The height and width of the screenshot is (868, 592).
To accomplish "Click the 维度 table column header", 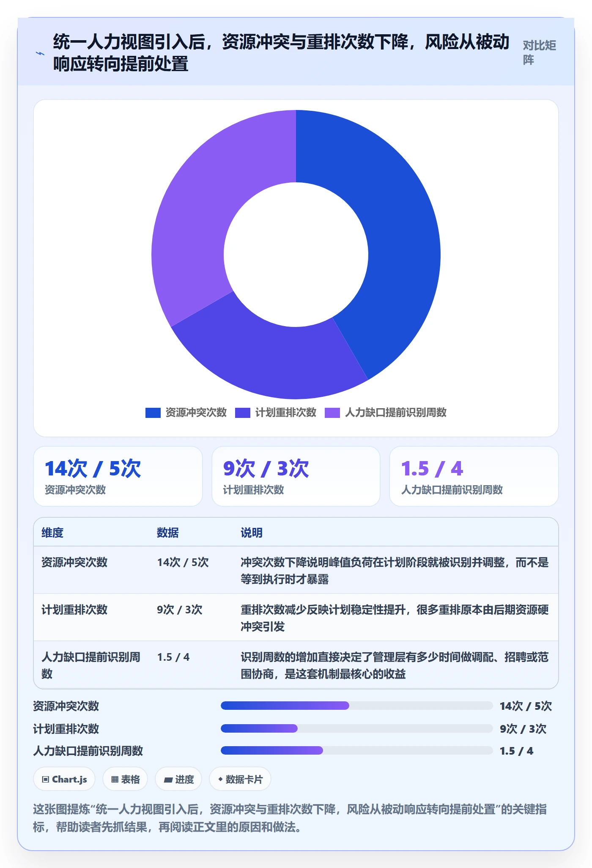I will [52, 533].
